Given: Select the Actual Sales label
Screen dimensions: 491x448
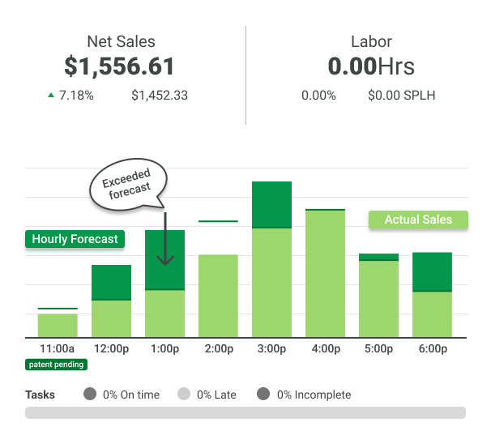Looking at the screenshot, I should pos(418,220).
